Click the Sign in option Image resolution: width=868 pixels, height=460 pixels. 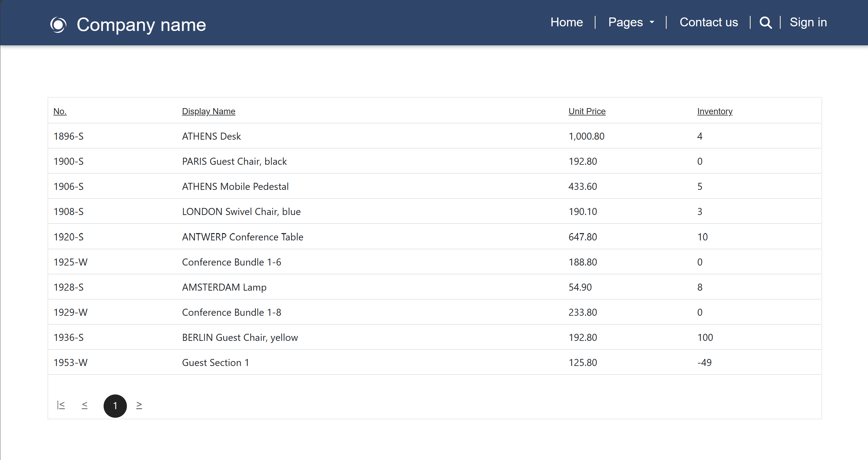coord(808,22)
